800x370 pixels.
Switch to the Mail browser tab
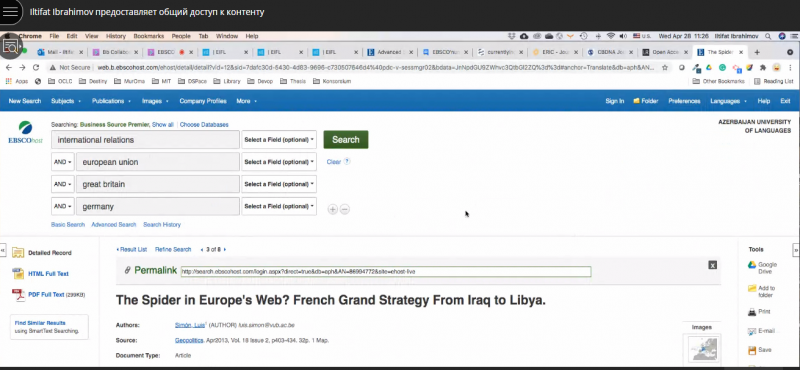(x=60, y=52)
